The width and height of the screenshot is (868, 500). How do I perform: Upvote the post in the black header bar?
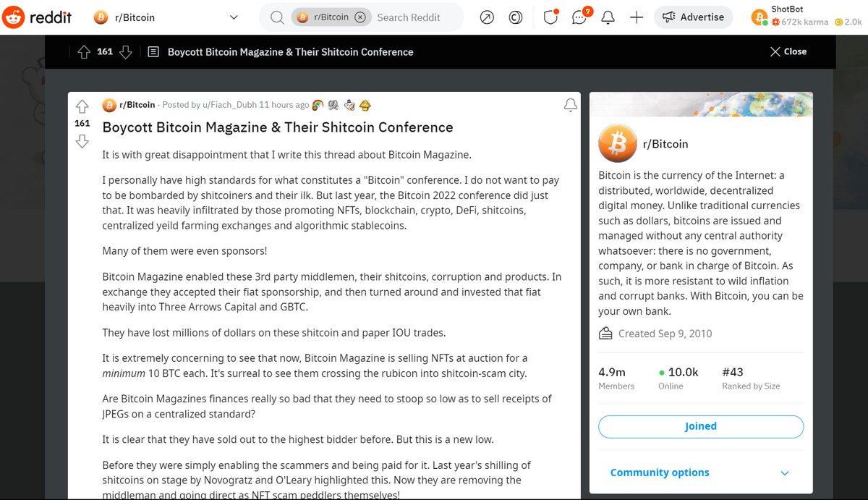click(x=84, y=52)
